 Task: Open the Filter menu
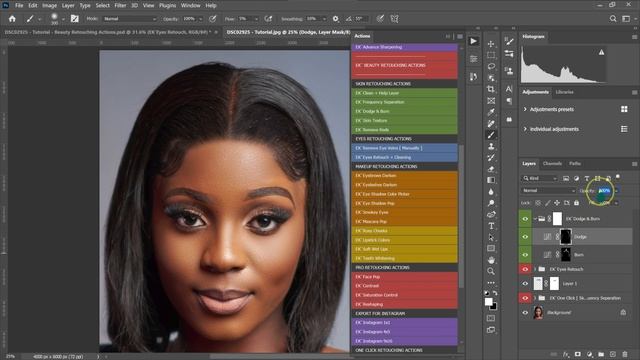click(120, 6)
